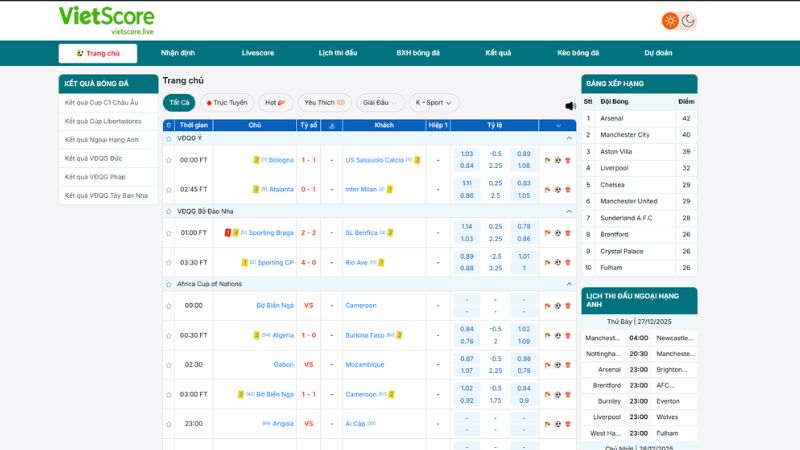Click corner flag icon in Bologna row
The height and width of the screenshot is (450, 800).
point(547,160)
